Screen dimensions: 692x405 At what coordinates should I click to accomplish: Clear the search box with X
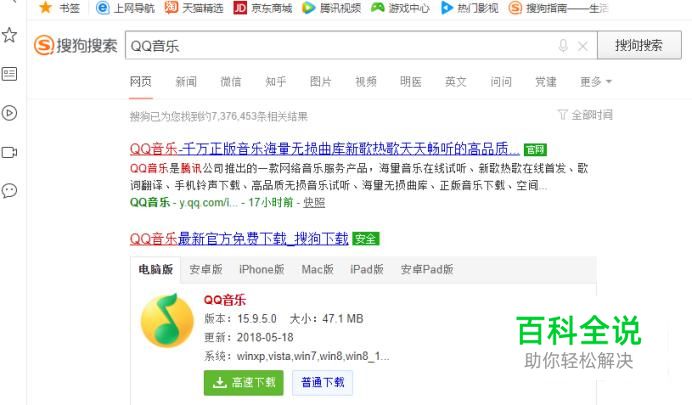point(583,45)
